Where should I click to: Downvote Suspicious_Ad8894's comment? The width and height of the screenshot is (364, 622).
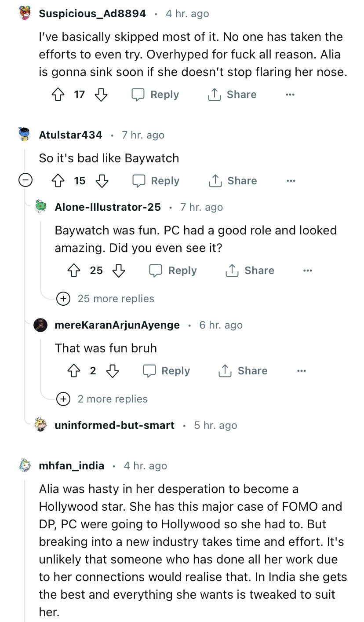tap(101, 95)
